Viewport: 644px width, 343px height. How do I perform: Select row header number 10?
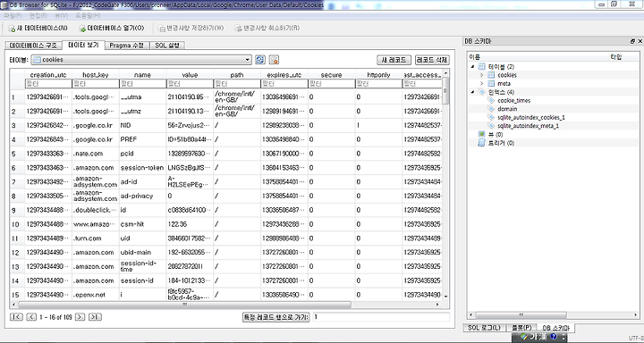pyautogui.click(x=17, y=224)
